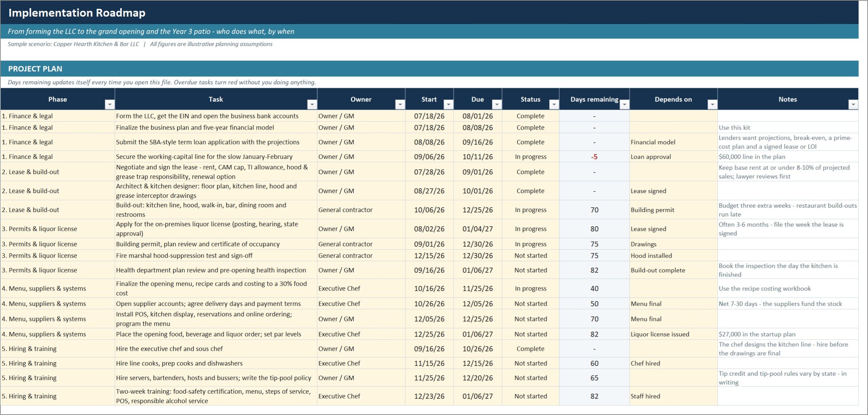Click the 'Submit the SBA-style term loan' task

(x=216, y=142)
